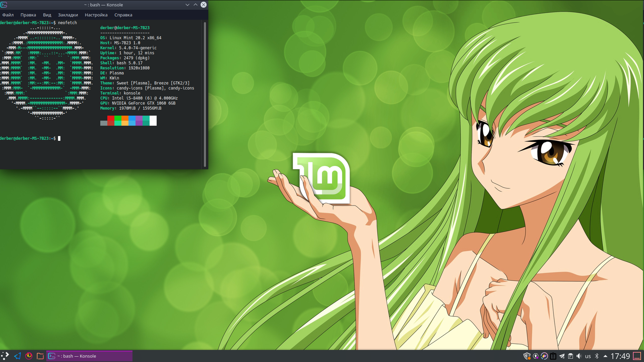Open the 17:49 clock calendar

620,356
